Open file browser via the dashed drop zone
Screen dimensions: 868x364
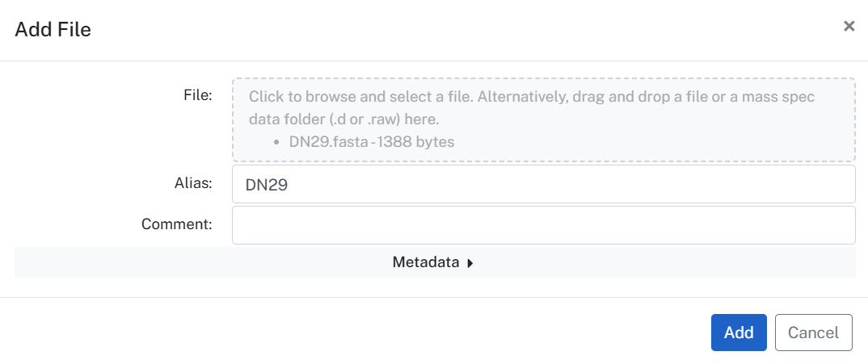(544, 119)
